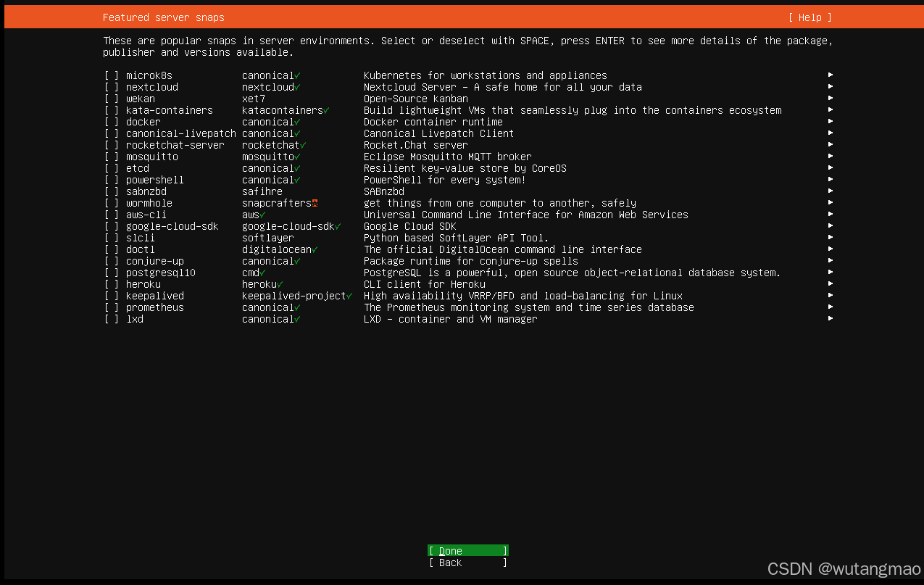Select the nextcloud snap checkbox
924x585 pixels.
point(111,87)
